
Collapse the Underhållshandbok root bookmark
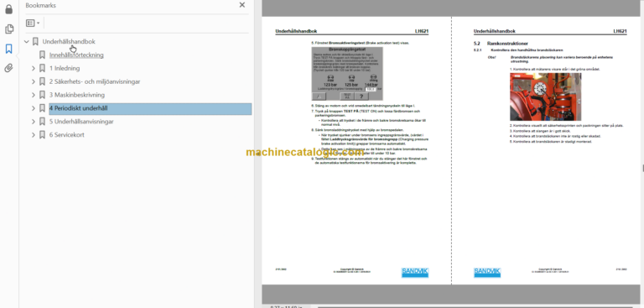[x=27, y=41]
